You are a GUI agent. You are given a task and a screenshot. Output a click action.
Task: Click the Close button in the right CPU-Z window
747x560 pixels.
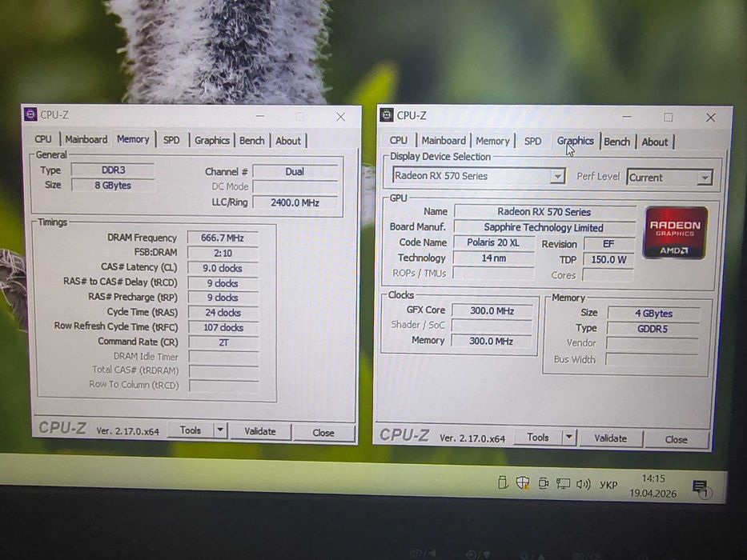click(x=676, y=439)
